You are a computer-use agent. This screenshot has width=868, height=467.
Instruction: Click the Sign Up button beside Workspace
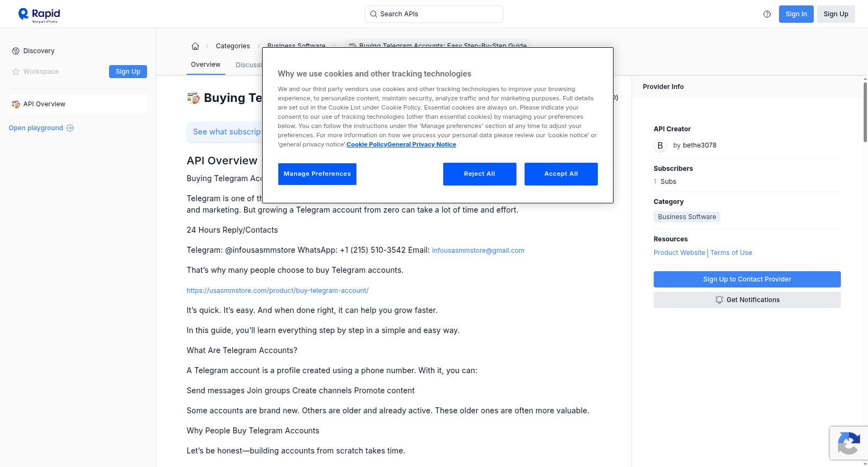point(128,72)
